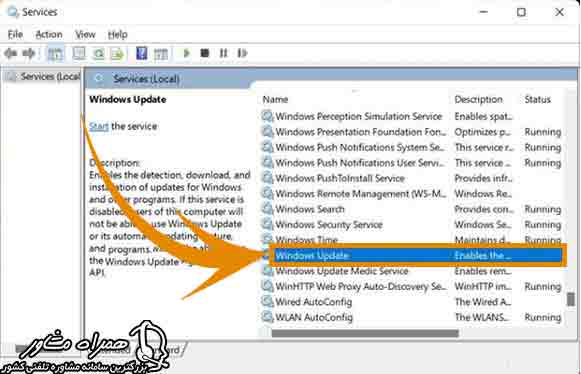581x374 pixels.
Task: Select the Wired AutoConfig service name
Action: pyautogui.click(x=313, y=302)
